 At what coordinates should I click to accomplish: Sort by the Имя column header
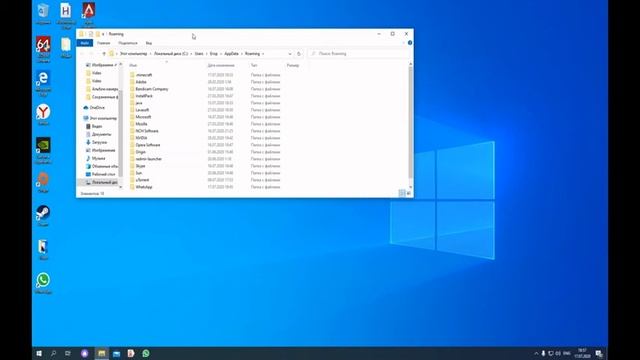pyautogui.click(x=133, y=65)
